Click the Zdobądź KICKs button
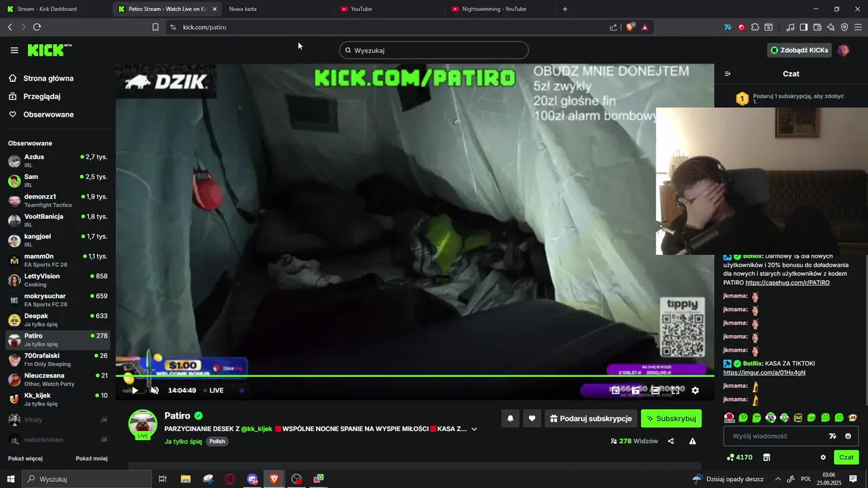The image size is (868, 488). pos(800,50)
